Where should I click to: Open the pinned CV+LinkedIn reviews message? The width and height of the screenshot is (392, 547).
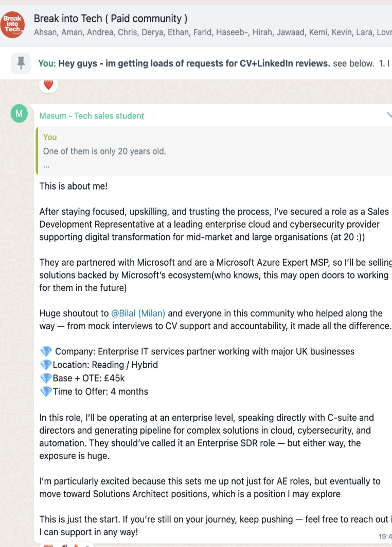pos(215,63)
